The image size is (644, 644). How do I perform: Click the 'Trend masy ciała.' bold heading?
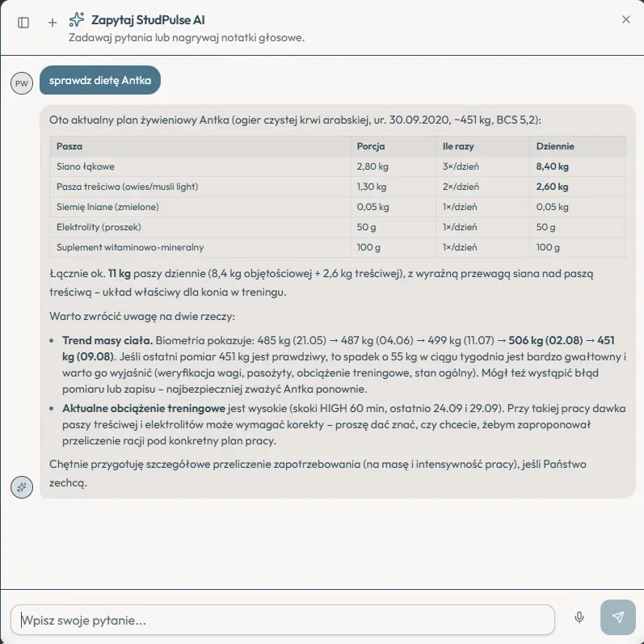point(107,340)
